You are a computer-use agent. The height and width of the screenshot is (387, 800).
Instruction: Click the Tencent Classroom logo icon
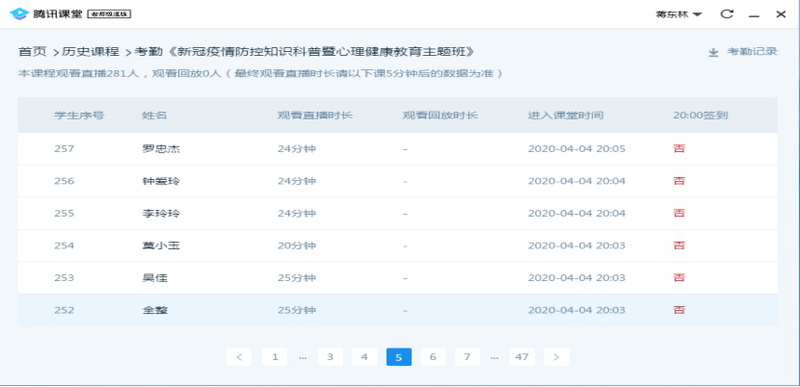point(19,14)
